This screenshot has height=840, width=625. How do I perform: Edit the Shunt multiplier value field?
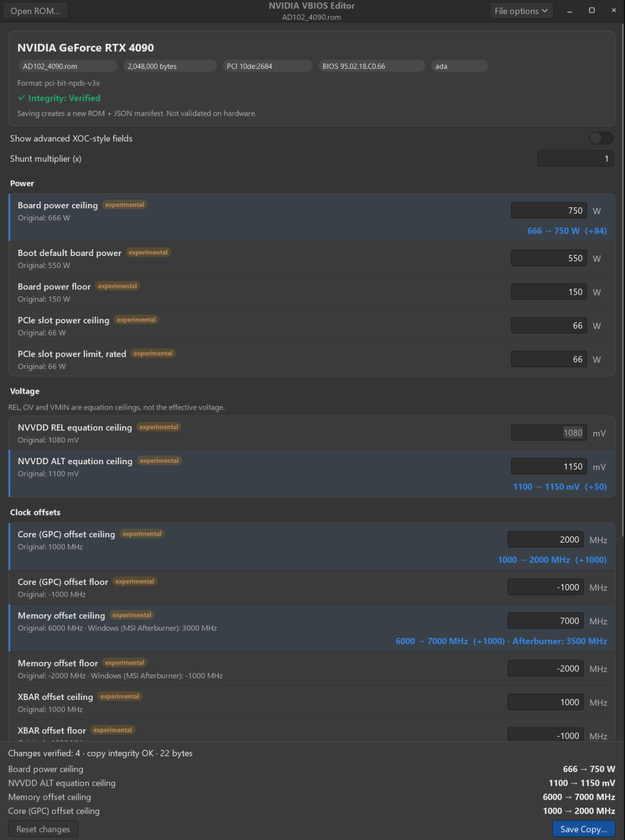(575, 159)
